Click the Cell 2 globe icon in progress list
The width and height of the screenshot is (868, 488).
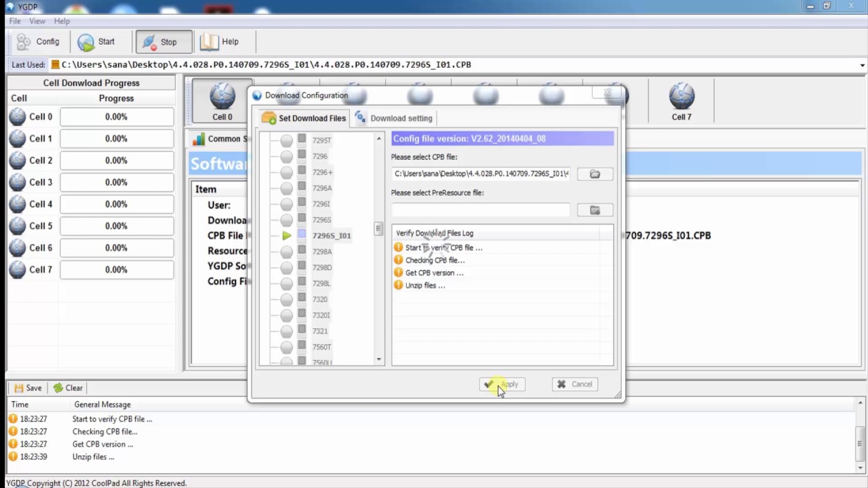coord(18,160)
